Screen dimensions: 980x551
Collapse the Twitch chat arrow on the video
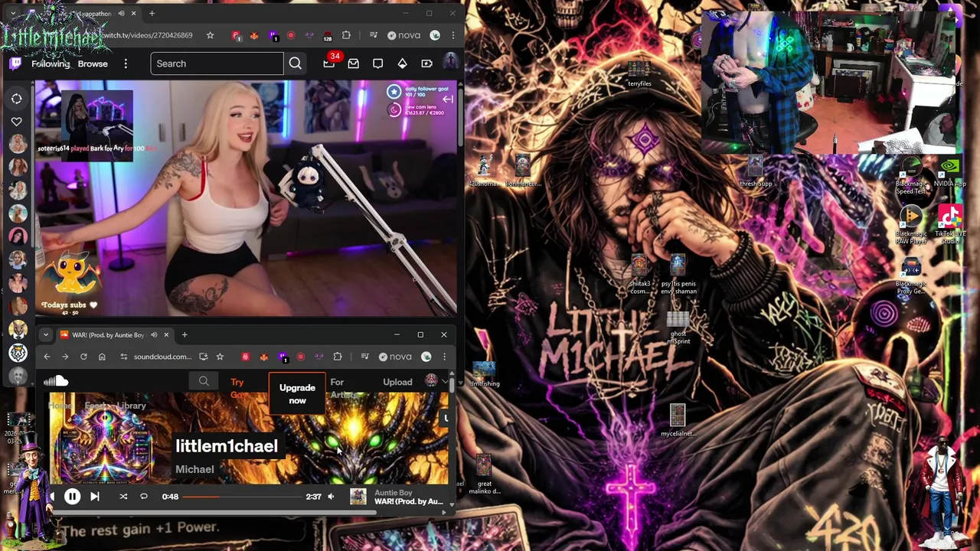click(x=448, y=99)
